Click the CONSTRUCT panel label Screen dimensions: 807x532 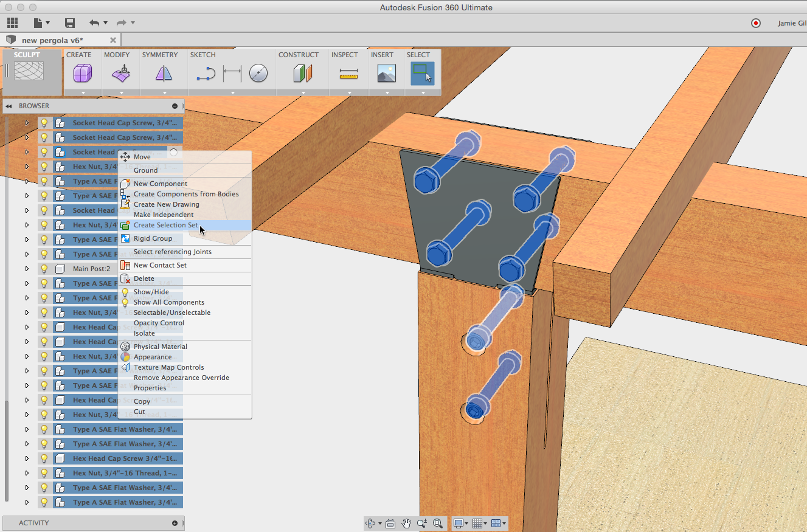pos(299,55)
